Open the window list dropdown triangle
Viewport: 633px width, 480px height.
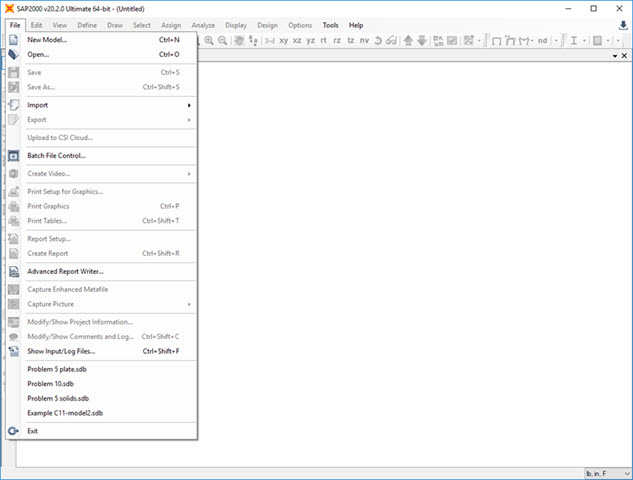tap(615, 56)
